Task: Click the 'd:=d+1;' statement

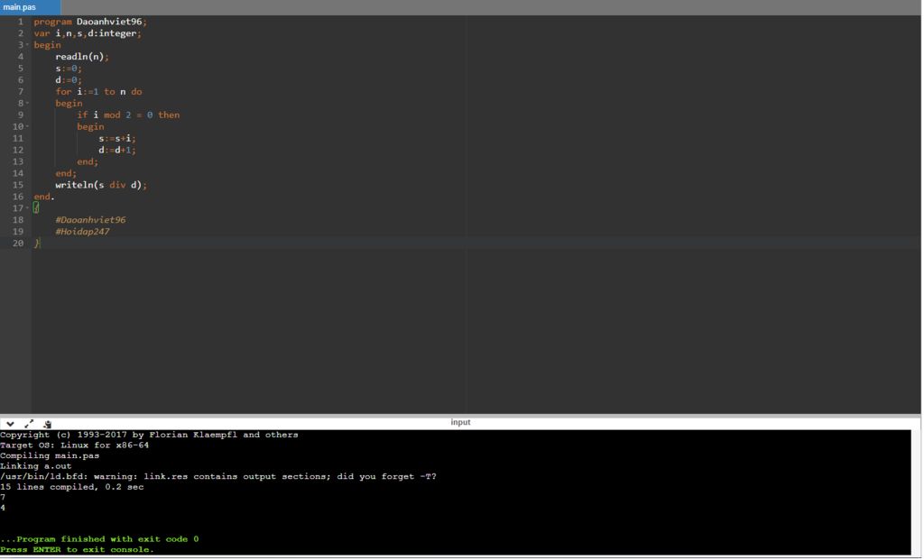Action: pos(116,151)
